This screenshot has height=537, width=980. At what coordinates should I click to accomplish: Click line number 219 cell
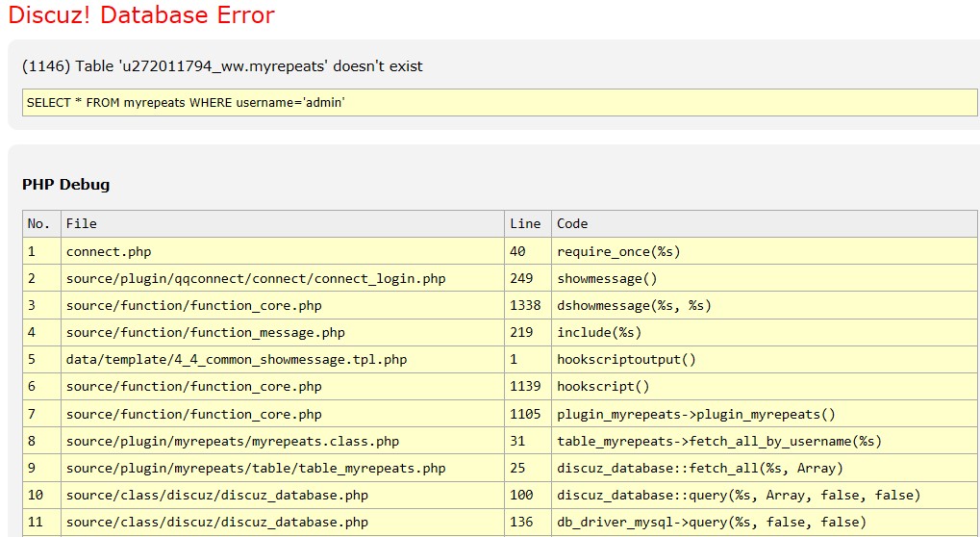tap(528, 333)
